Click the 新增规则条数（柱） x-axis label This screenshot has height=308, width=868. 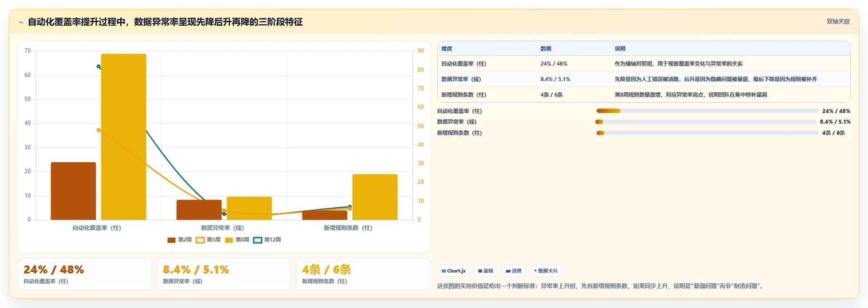click(348, 228)
